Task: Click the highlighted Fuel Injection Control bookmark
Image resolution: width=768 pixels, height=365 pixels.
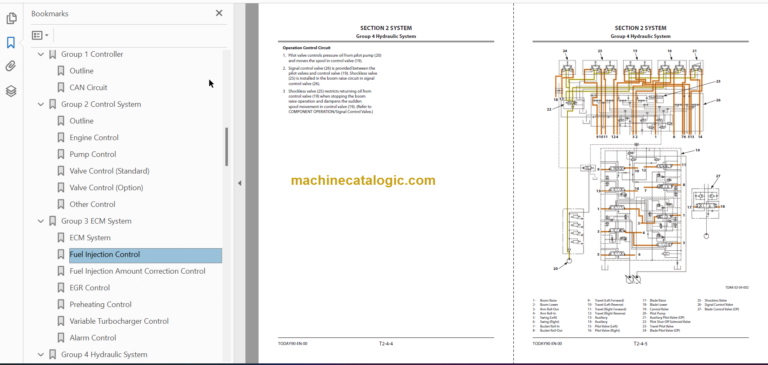Action: (145, 255)
